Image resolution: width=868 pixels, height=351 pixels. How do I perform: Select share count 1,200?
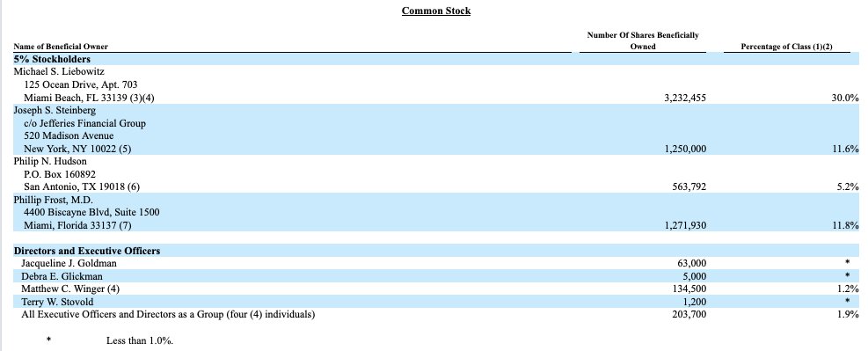click(694, 302)
